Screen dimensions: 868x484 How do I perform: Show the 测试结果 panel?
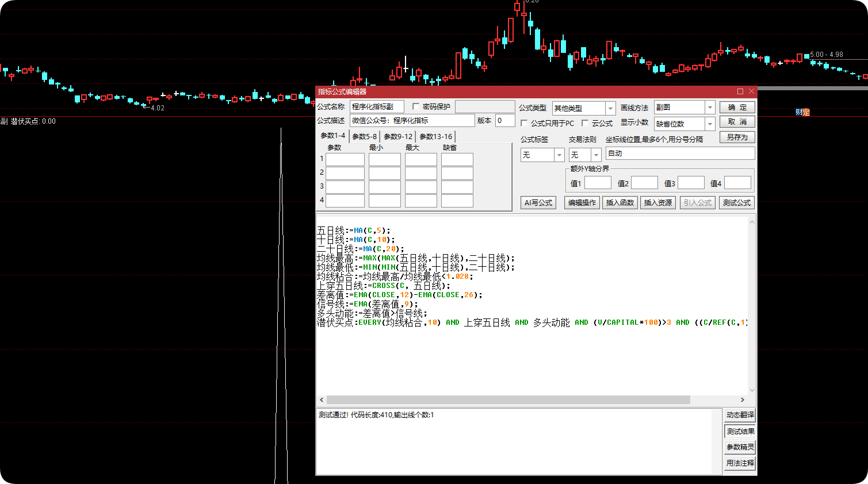740,431
